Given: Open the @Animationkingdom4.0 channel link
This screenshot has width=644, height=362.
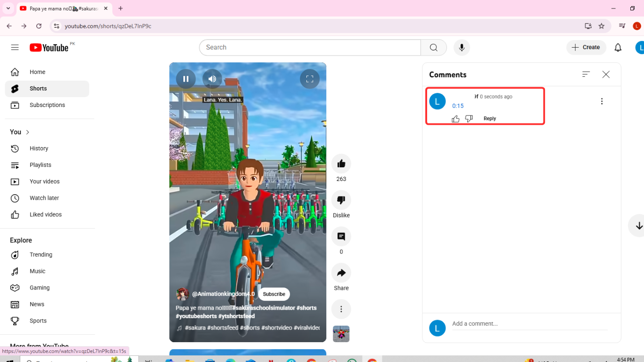Looking at the screenshot, I should pos(223,294).
